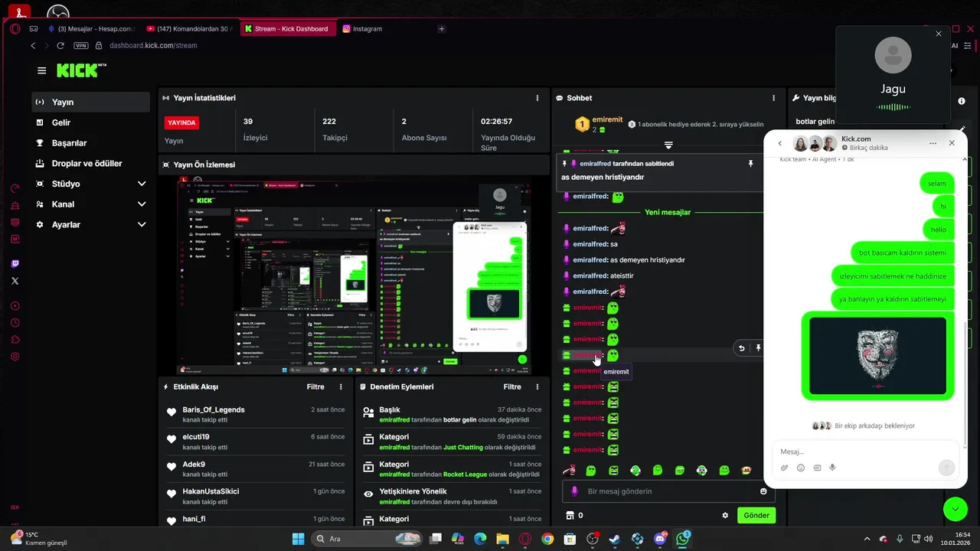This screenshot has width=980, height=551.
Task: Click the Windows Start button
Action: [x=298, y=539]
